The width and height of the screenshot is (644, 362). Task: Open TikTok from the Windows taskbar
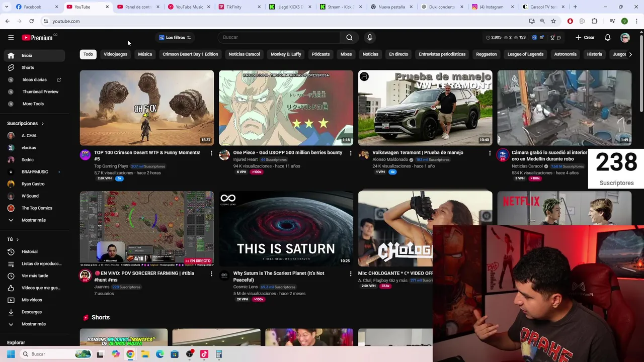[204, 354]
